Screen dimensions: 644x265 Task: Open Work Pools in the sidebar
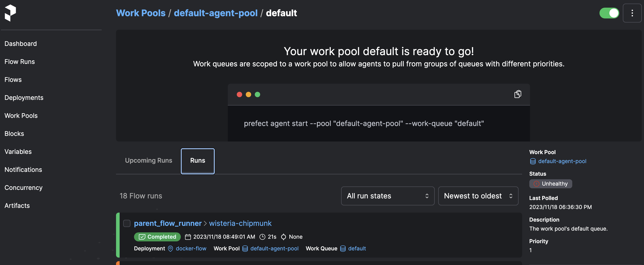[21, 115]
